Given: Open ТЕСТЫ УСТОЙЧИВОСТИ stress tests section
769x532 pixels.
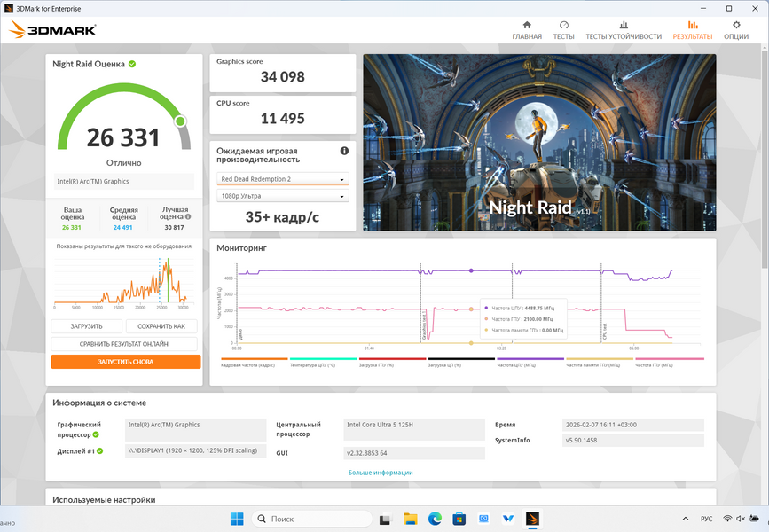Looking at the screenshot, I should (x=624, y=30).
